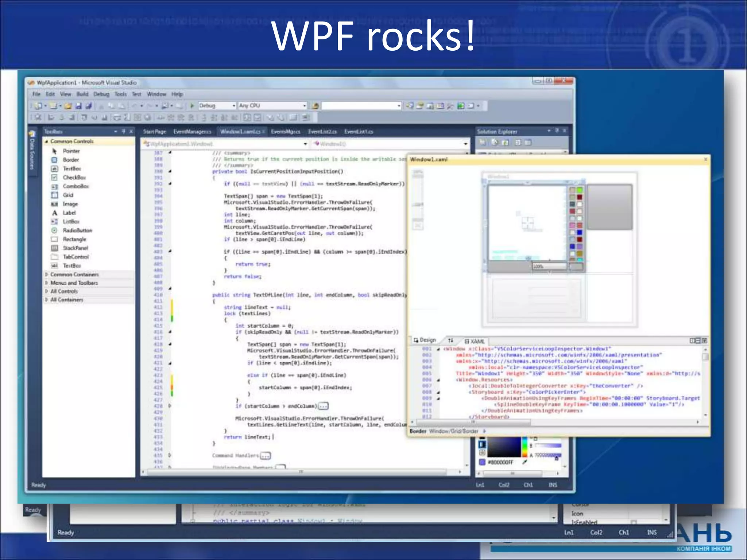Click the rainbow hue strip in the color picker
Viewport: 747px width, 560px height.
pos(525,447)
